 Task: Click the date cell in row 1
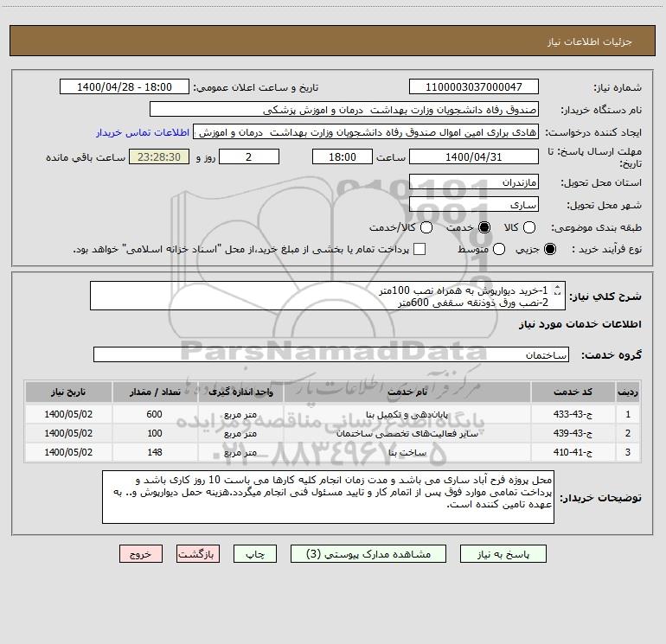[x=68, y=414]
